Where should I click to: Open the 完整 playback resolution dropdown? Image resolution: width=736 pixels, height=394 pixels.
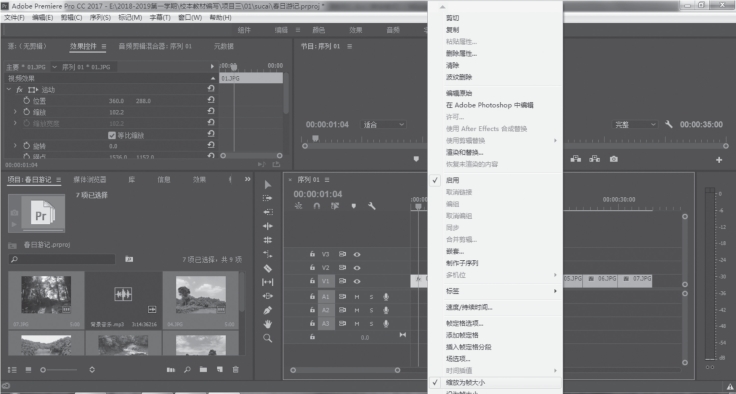[635, 124]
